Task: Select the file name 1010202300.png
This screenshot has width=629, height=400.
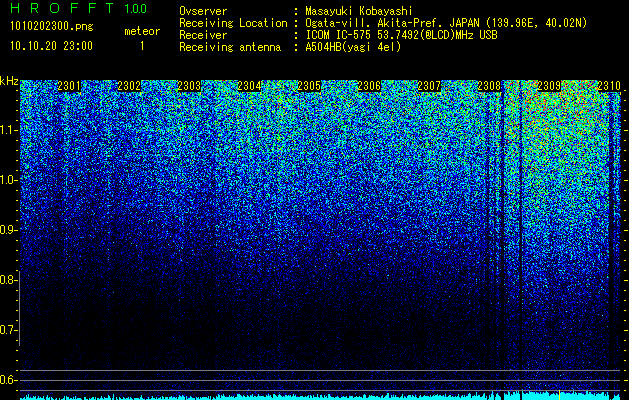Action: coord(52,27)
